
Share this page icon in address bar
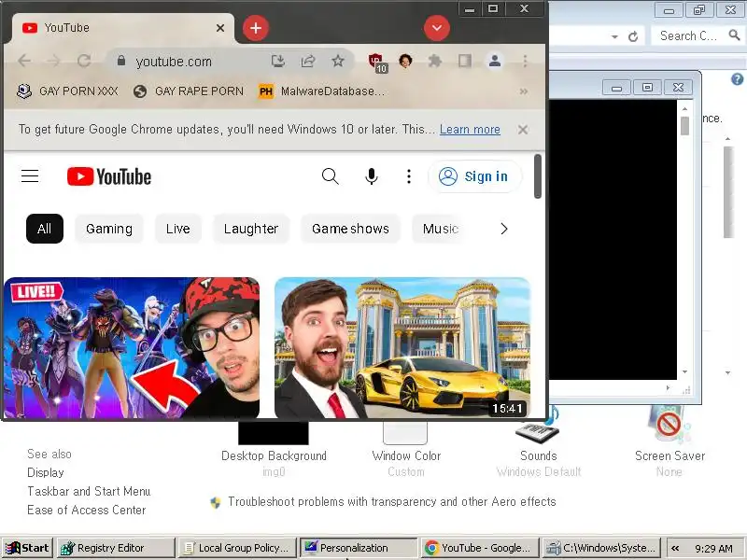pos(308,61)
